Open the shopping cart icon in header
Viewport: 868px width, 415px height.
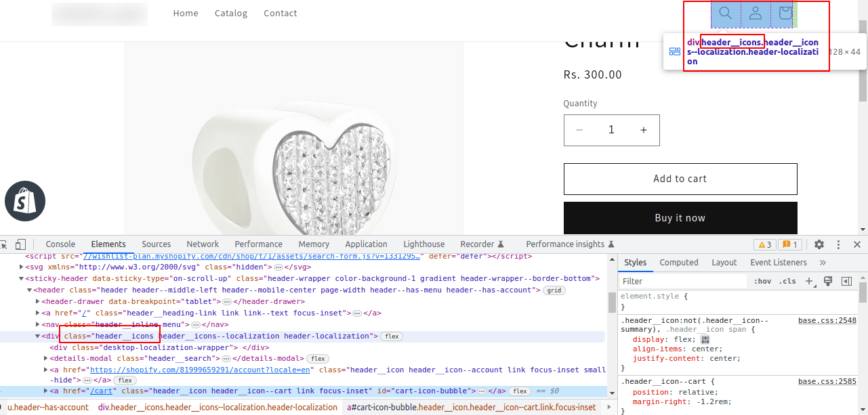tap(785, 13)
